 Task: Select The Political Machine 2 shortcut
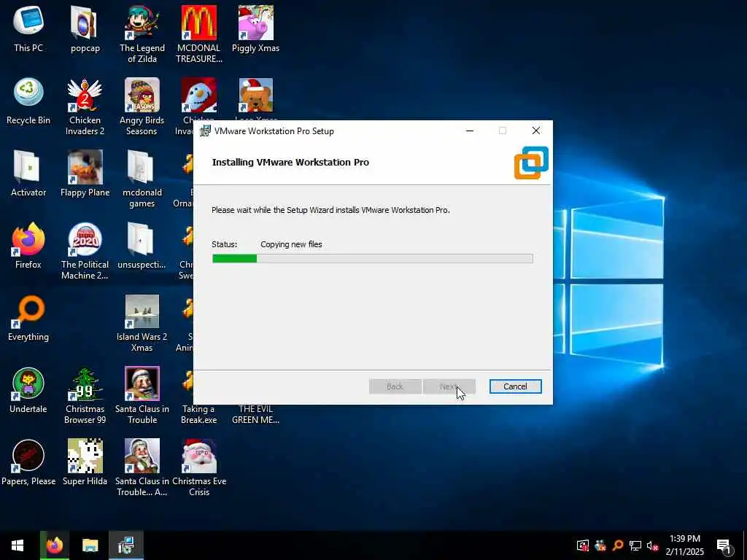pyautogui.click(x=85, y=251)
